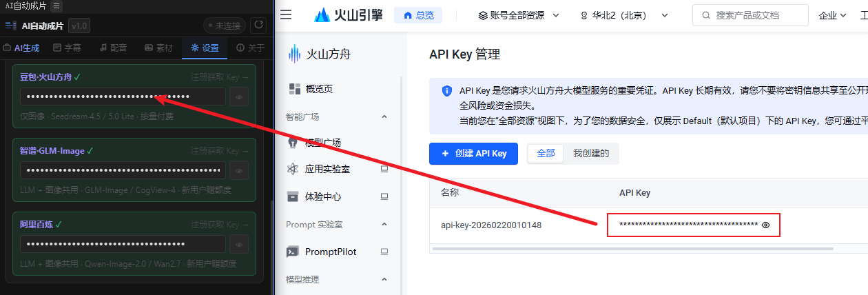Select the 全部 filter tab
Viewport: 868px width, 295px height.
coord(546,154)
